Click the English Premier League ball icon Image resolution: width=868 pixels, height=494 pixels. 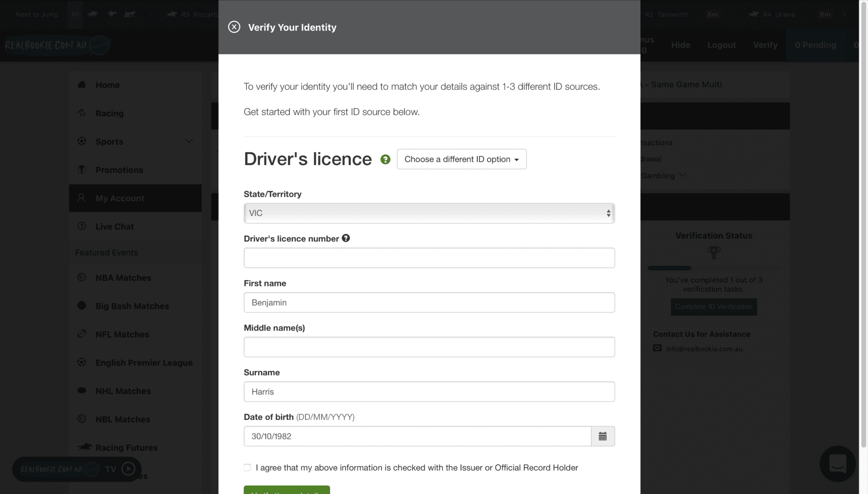[x=82, y=362]
